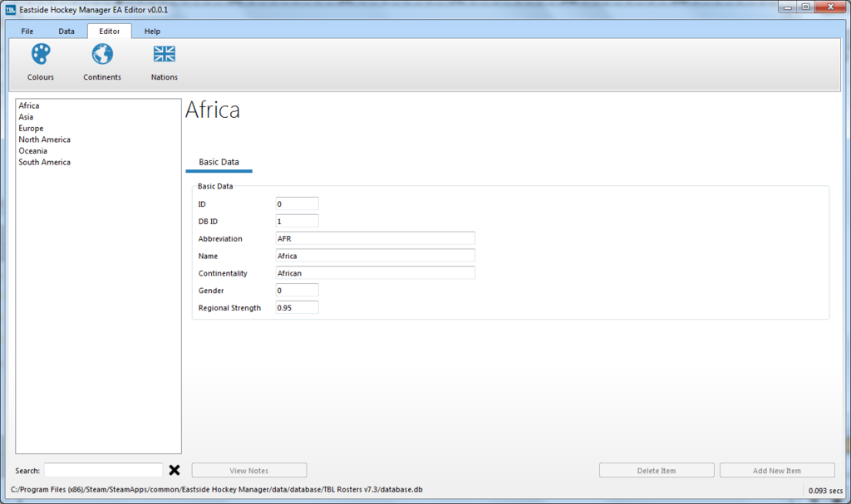Select Africa in the continents list
851x504 pixels.
coord(29,105)
